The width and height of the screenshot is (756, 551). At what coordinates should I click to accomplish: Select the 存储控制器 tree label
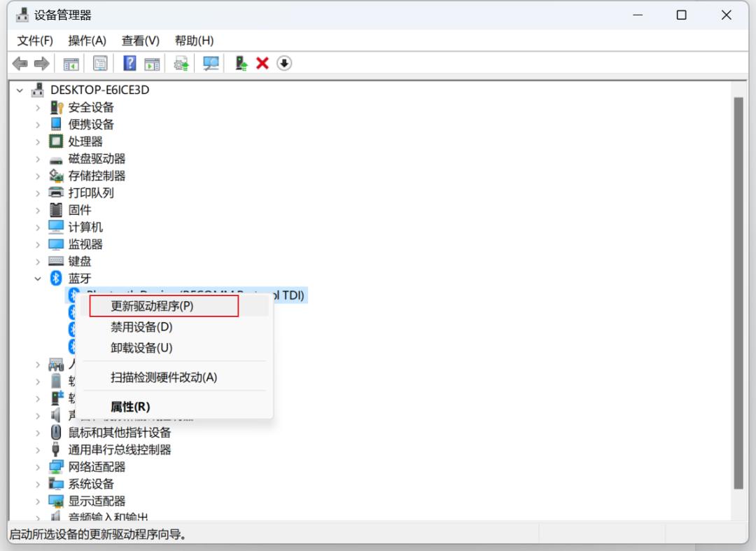click(97, 176)
